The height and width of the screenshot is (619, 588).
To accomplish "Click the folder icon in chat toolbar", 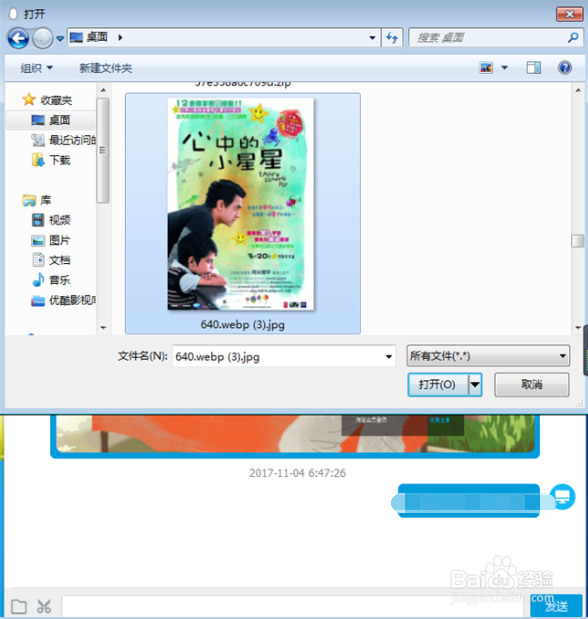I will [19, 606].
